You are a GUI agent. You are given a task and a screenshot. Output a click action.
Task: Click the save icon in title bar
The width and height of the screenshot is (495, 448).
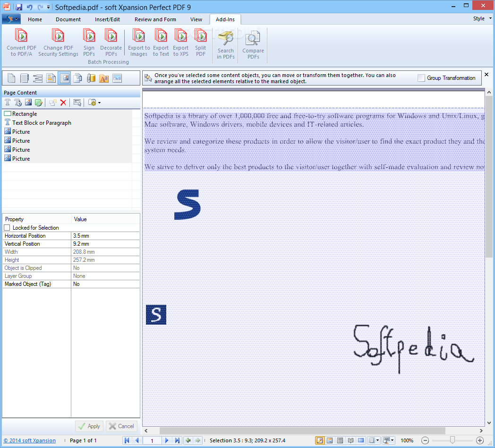[x=19, y=7]
